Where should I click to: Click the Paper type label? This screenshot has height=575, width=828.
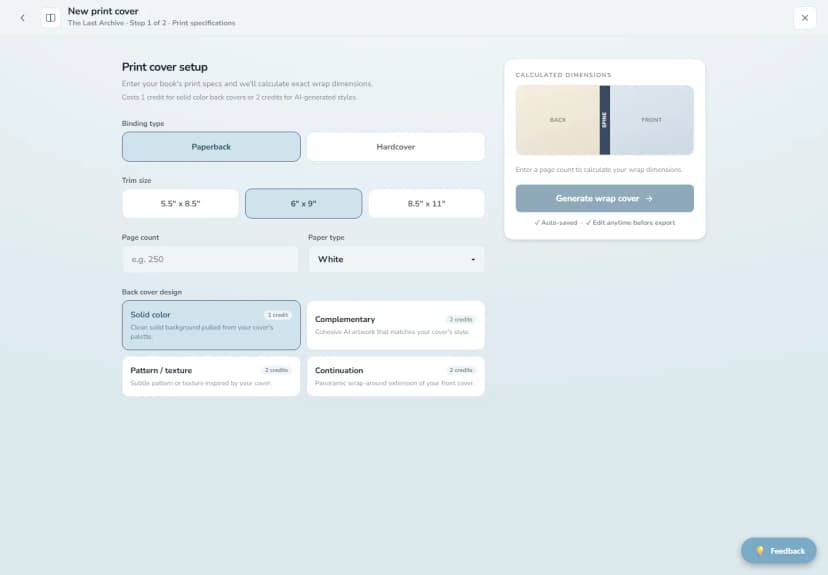pos(326,238)
